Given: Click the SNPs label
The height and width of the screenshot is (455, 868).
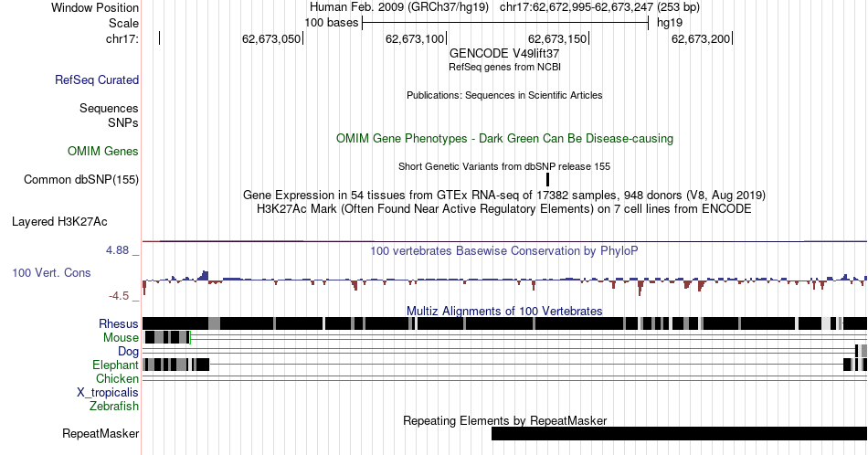Looking at the screenshot, I should point(123,122).
